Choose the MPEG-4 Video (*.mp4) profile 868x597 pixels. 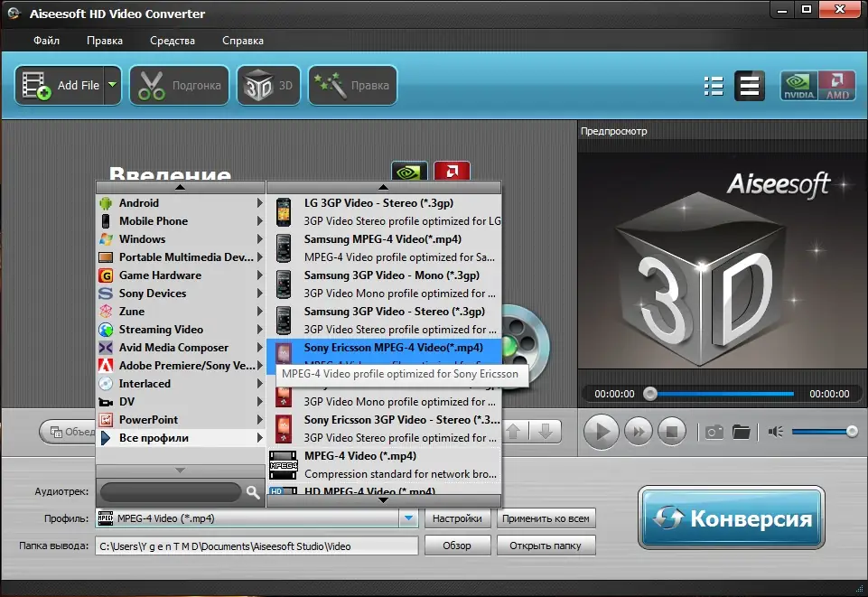coord(384,465)
